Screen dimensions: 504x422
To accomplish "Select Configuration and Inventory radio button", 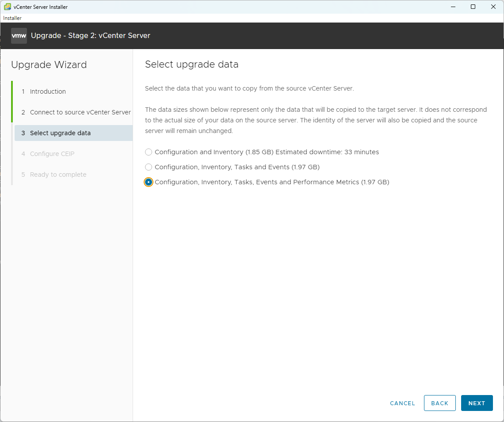I will [149, 152].
